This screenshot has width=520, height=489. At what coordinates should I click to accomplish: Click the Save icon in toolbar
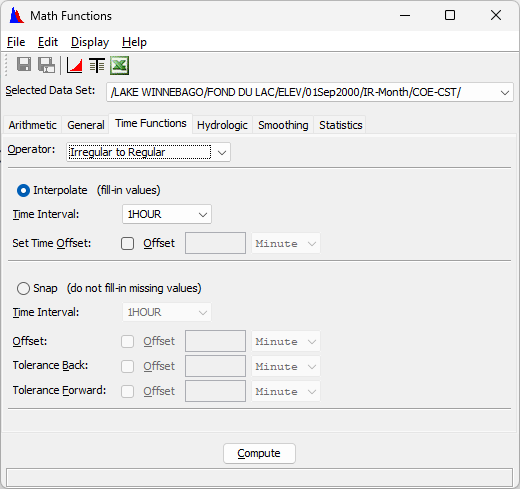(24, 64)
